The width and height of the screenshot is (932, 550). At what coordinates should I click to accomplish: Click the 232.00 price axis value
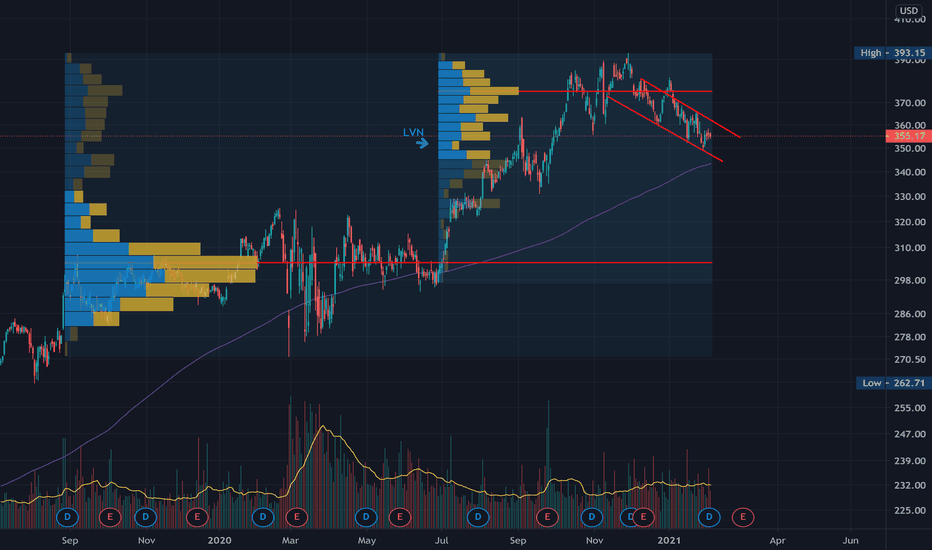[x=910, y=485]
